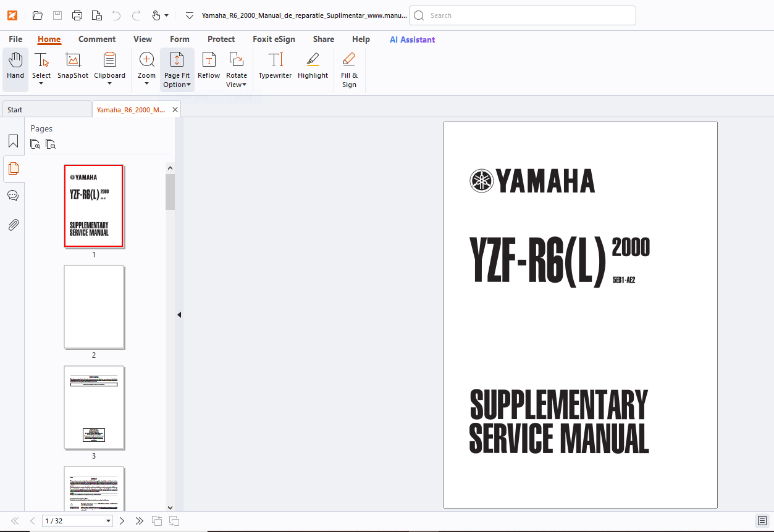This screenshot has width=774, height=532.
Task: Click the previous view icon
Action: tap(157, 521)
